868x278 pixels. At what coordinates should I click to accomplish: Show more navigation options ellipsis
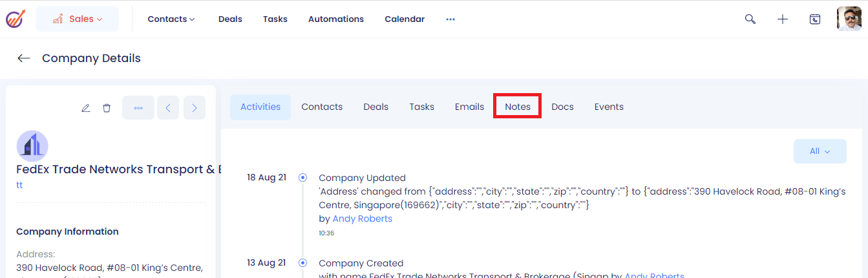[x=450, y=19]
